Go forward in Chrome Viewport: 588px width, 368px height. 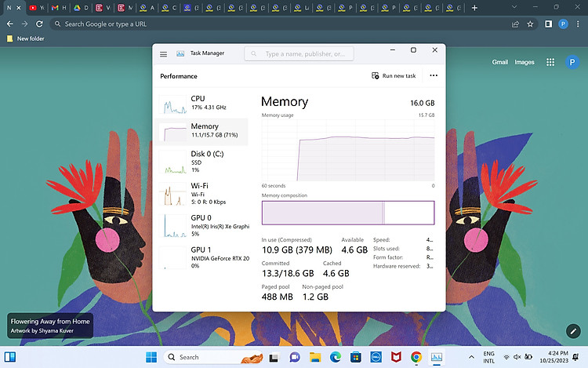tap(25, 24)
